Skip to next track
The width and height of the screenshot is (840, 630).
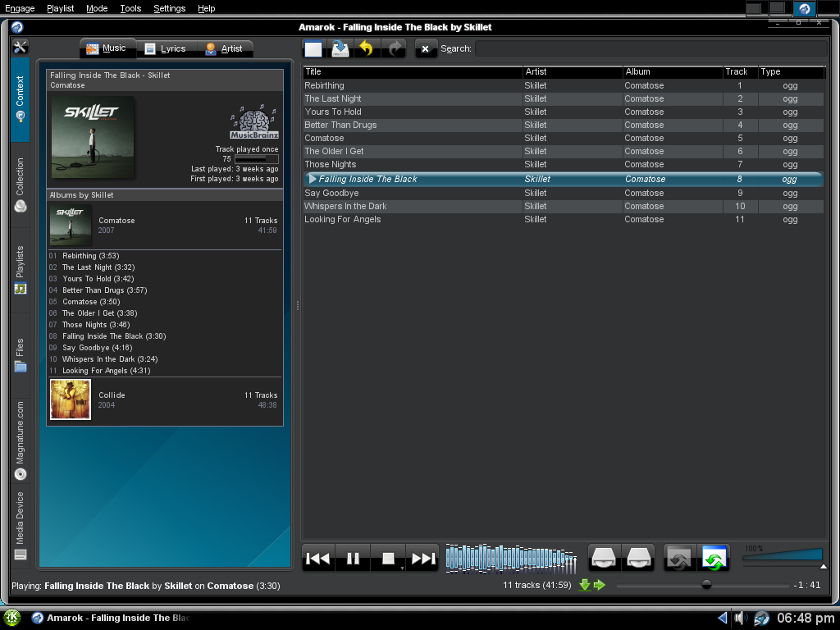(423, 558)
